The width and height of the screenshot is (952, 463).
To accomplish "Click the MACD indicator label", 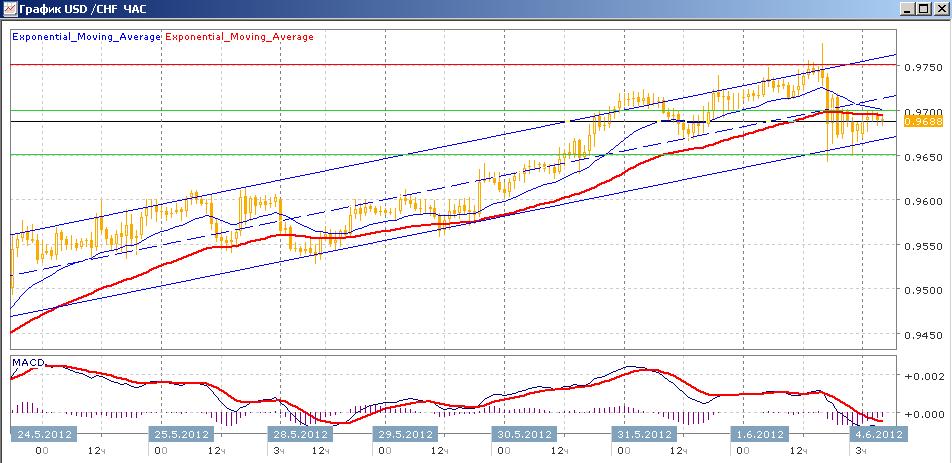I will (29, 362).
